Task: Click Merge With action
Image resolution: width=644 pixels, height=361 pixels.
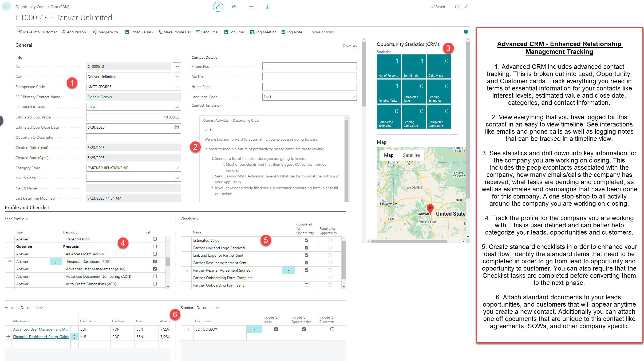Action: point(107,32)
